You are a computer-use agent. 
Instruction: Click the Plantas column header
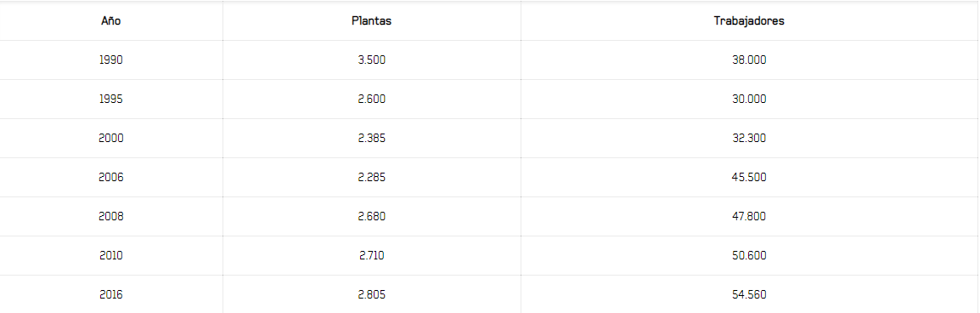371,20
